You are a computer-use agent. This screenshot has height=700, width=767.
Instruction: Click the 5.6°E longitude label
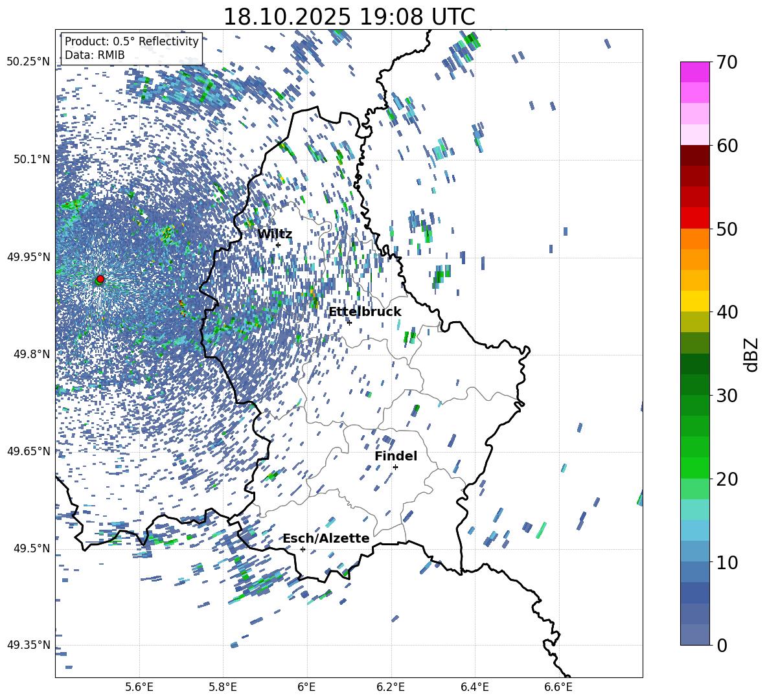pos(139,688)
